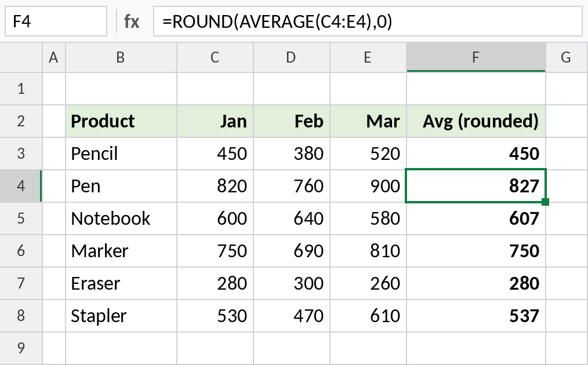Image resolution: width=588 pixels, height=365 pixels.
Task: Select the Notebook cell
Action: tap(121, 218)
